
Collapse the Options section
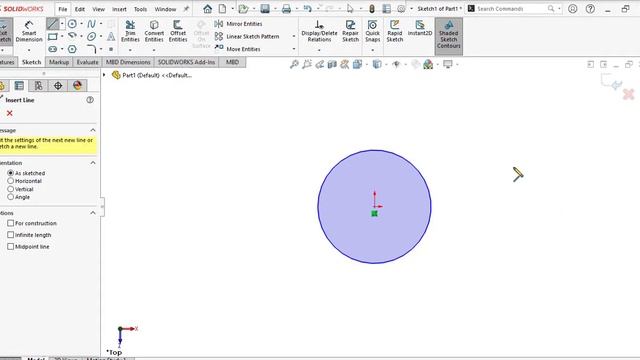[93, 213]
